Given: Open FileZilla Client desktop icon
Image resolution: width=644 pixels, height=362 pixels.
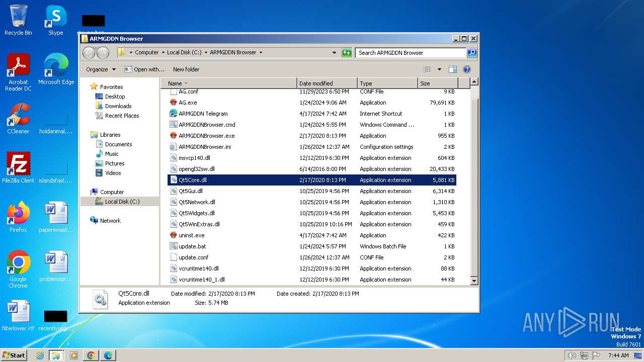Looking at the screenshot, I should [18, 168].
